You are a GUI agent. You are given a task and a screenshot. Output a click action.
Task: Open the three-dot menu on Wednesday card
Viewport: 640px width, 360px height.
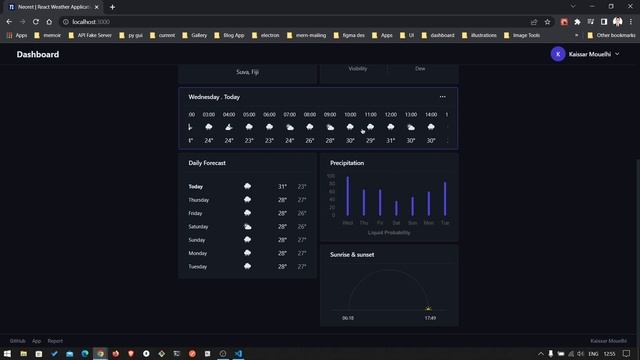point(442,97)
